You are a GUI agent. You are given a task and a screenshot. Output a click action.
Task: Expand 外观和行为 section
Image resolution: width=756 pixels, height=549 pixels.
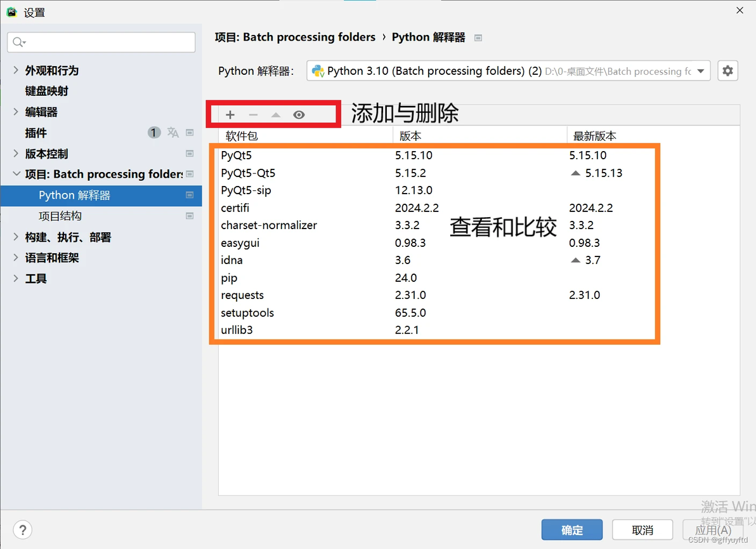16,70
